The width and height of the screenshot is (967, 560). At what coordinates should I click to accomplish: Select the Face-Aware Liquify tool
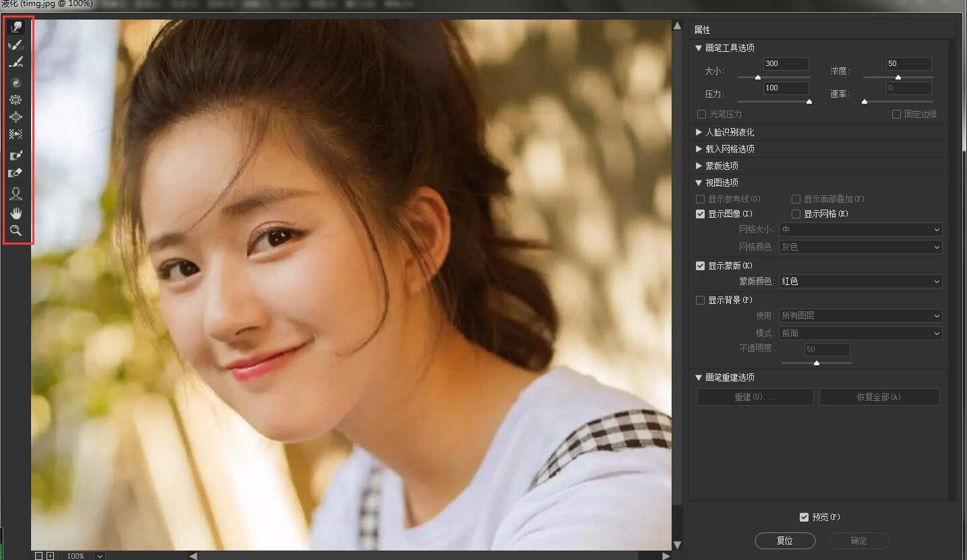pyautogui.click(x=17, y=193)
